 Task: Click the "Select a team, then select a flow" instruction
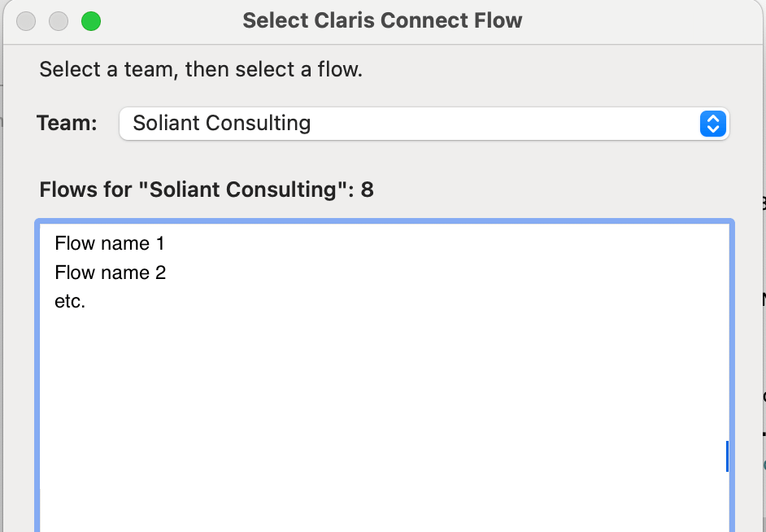pos(201,69)
